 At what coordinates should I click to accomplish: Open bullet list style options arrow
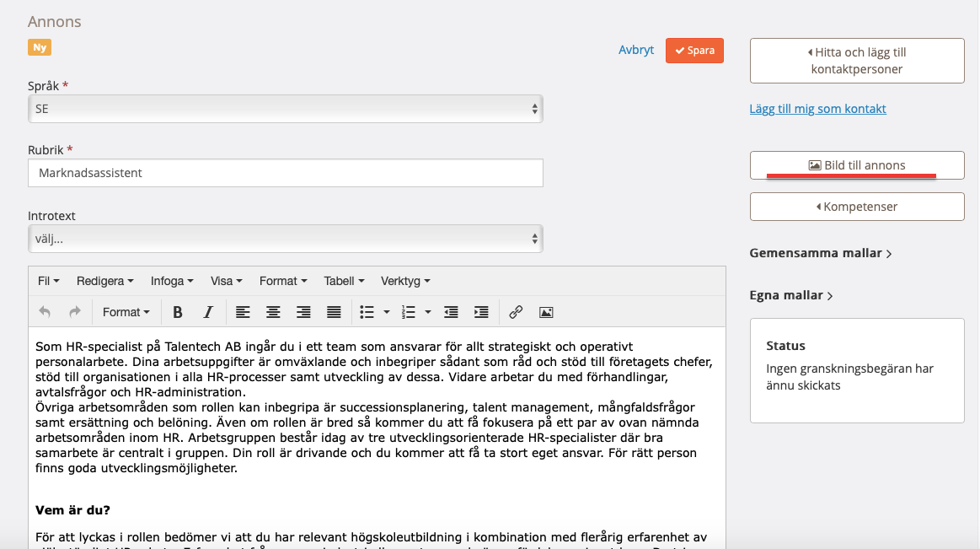(386, 312)
